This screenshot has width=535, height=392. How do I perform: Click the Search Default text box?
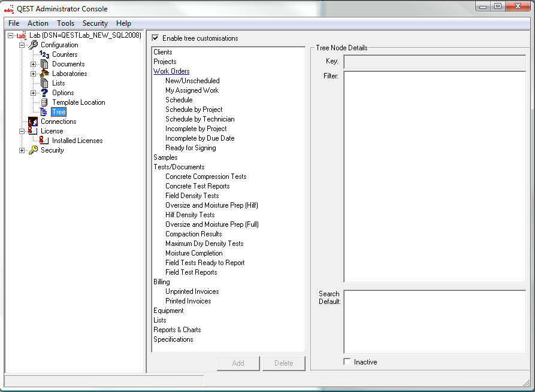pos(434,321)
